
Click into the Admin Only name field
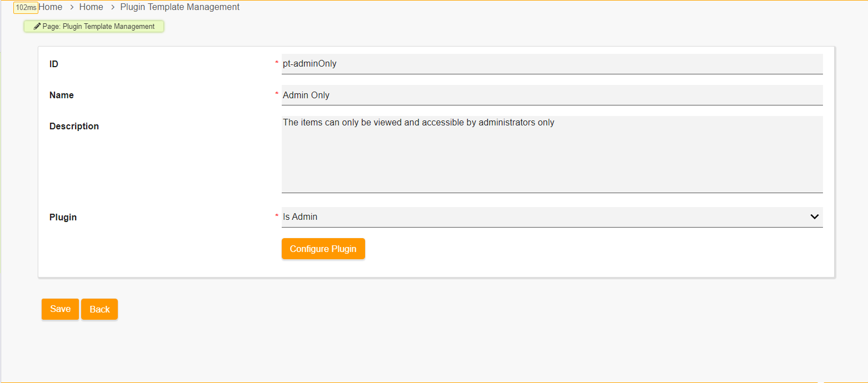[x=552, y=95]
